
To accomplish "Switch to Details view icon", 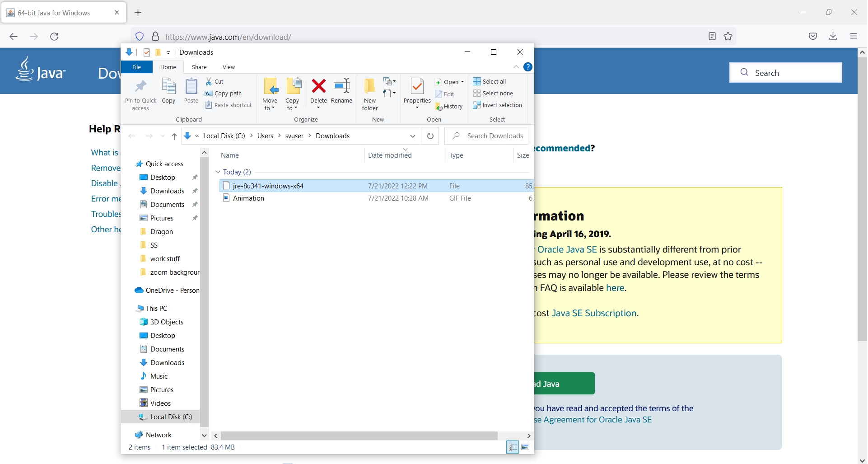I will pos(513,447).
